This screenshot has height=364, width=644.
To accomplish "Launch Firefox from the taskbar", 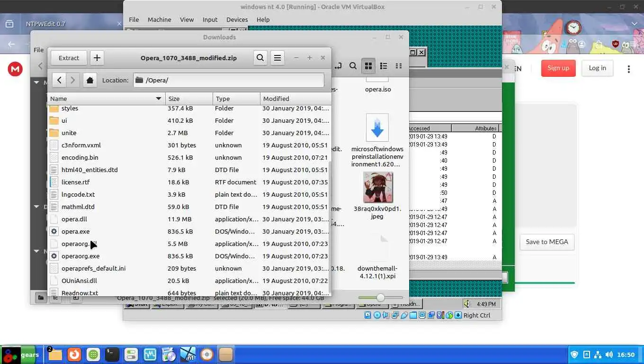I will click(x=73, y=355).
